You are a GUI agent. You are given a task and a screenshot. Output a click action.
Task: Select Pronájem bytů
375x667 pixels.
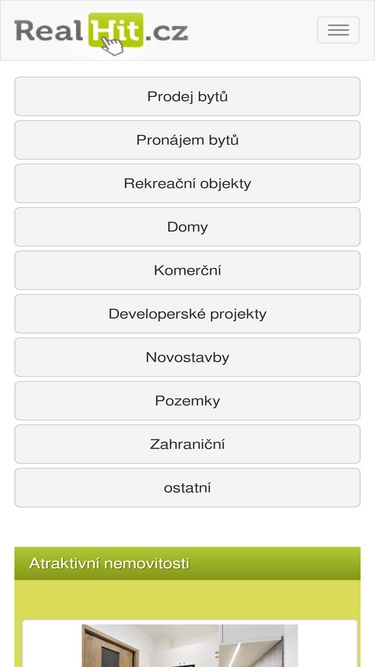[188, 140]
